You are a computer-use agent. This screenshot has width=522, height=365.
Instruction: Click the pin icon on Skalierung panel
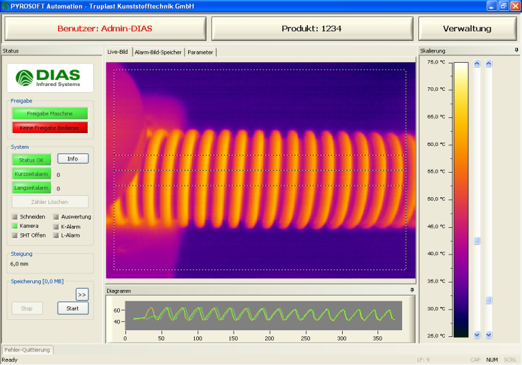coord(516,50)
